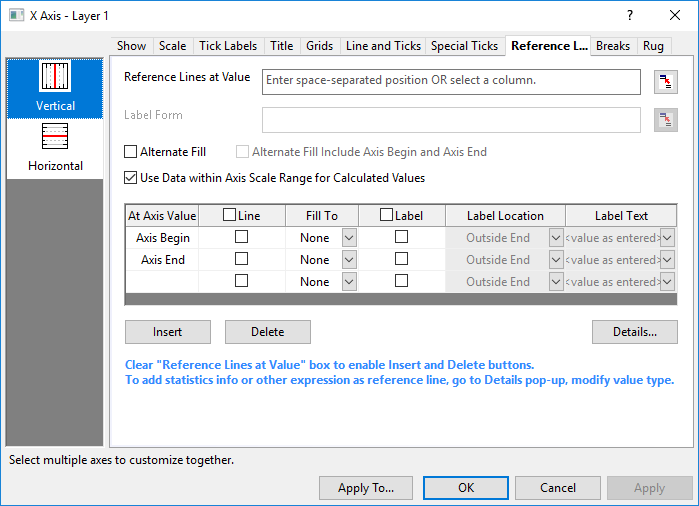
Task: Uncheck Use Data within Axis Scale Range
Action: coord(131,178)
